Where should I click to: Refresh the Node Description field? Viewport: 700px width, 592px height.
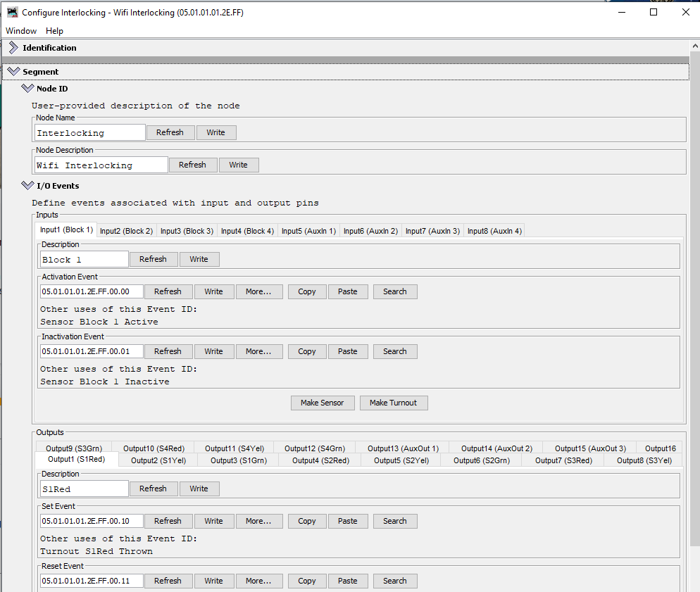[x=192, y=165]
